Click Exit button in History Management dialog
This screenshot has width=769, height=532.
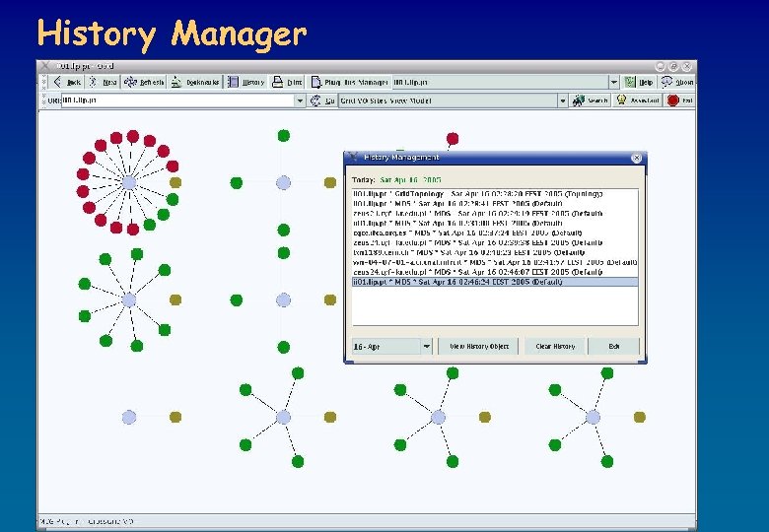614,347
